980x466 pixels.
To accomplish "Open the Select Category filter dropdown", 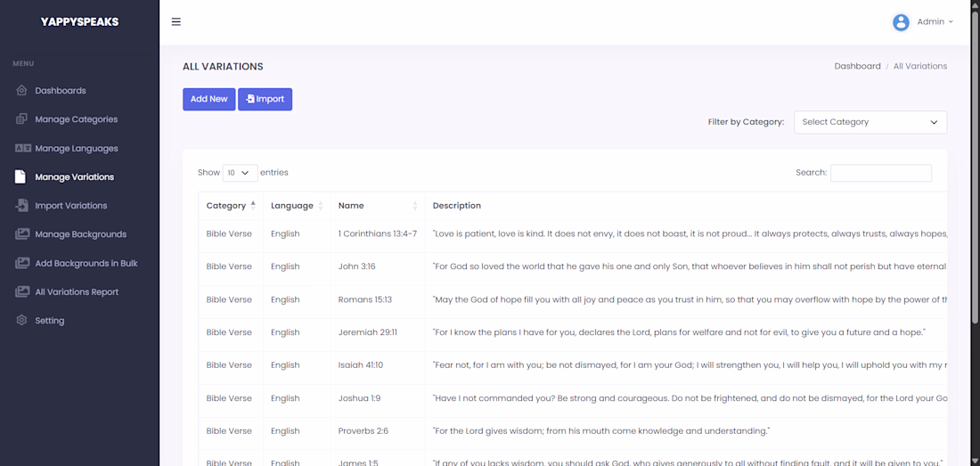I will pyautogui.click(x=870, y=122).
